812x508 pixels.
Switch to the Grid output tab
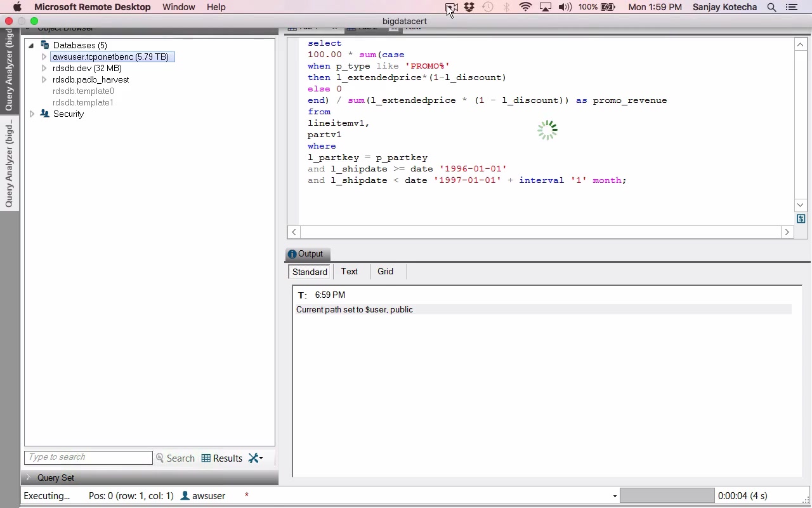(x=385, y=271)
